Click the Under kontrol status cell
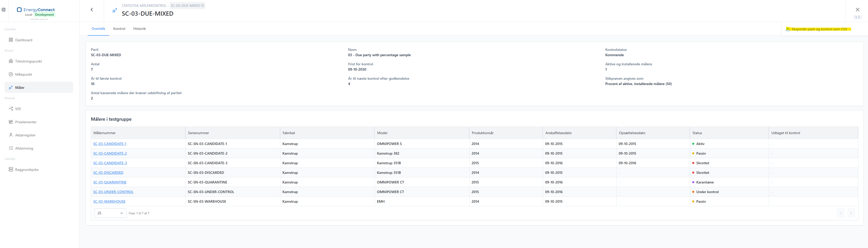This screenshot has height=248, width=868. [x=729, y=192]
